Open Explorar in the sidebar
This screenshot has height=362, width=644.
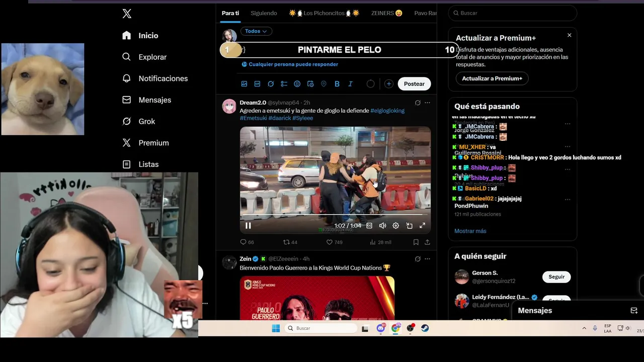pyautogui.click(x=144, y=57)
